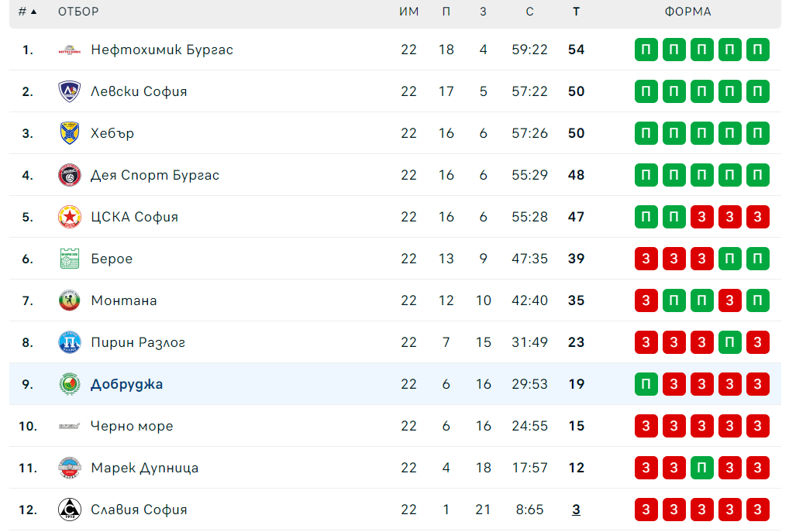Click the Дея Спорт Бургас logo
The height and width of the screenshot is (532, 789).
[70, 175]
